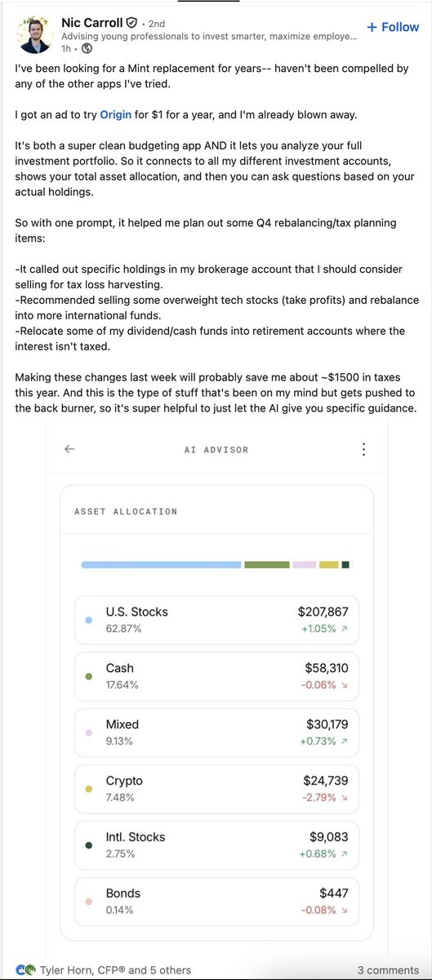Click the down arrow beside -2.79%
Image resolution: width=432 pixels, height=980 pixels.
344,798
